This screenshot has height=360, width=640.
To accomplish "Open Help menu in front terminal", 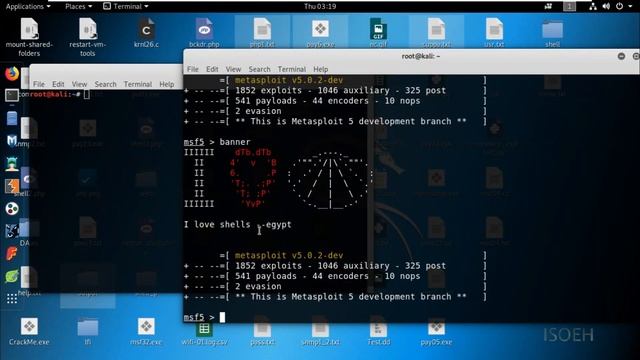I will pos(320,69).
